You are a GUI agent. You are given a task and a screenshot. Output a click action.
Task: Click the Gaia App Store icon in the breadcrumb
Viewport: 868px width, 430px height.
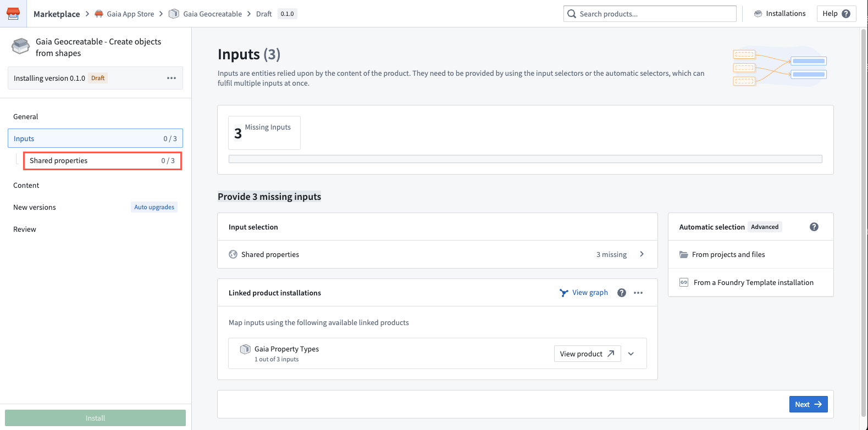click(x=99, y=14)
